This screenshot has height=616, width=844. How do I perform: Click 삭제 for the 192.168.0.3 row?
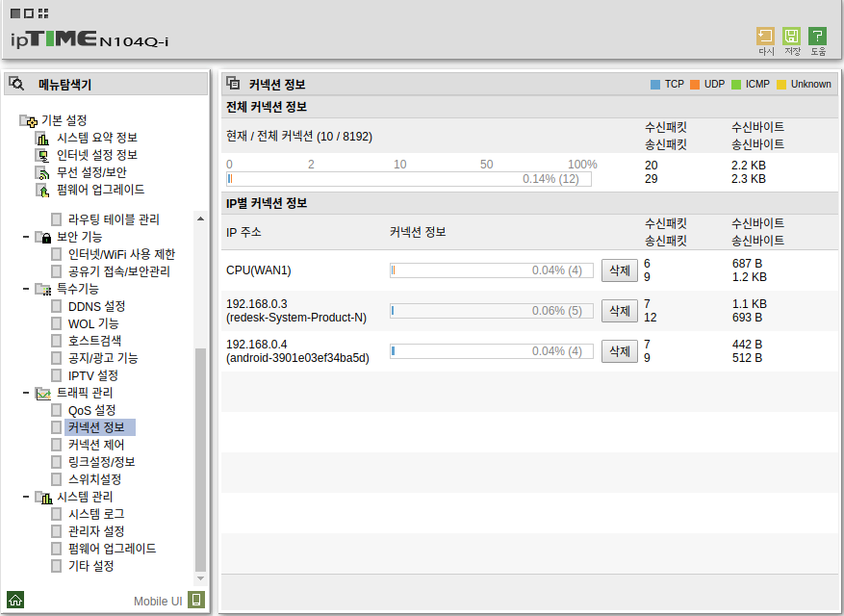(620, 311)
